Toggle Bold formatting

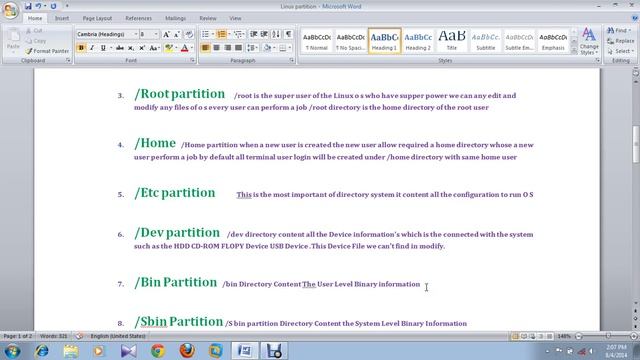(x=81, y=48)
